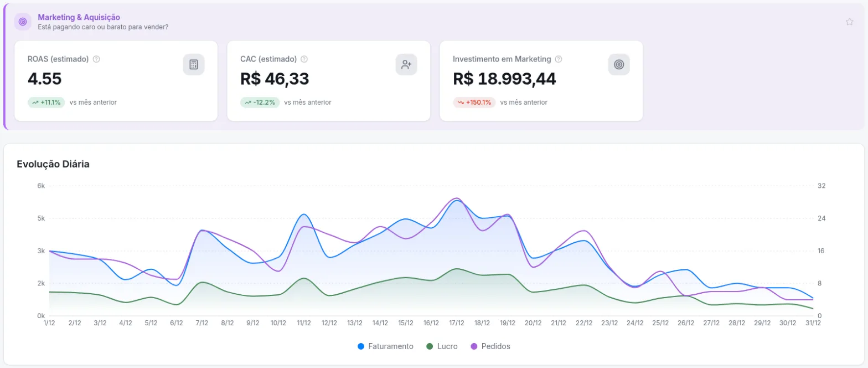The width and height of the screenshot is (868, 368).
Task: Click the 32 right axis label
Action: click(x=821, y=186)
